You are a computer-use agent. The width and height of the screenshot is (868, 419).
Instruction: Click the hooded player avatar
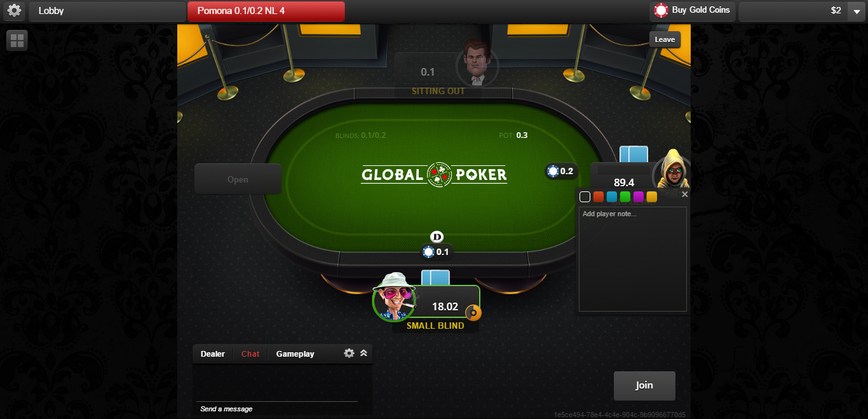click(x=672, y=170)
